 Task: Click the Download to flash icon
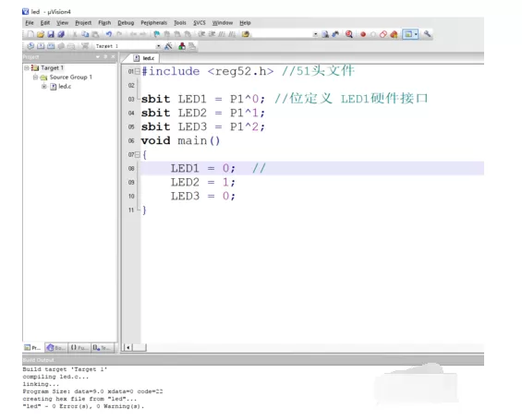85,46
